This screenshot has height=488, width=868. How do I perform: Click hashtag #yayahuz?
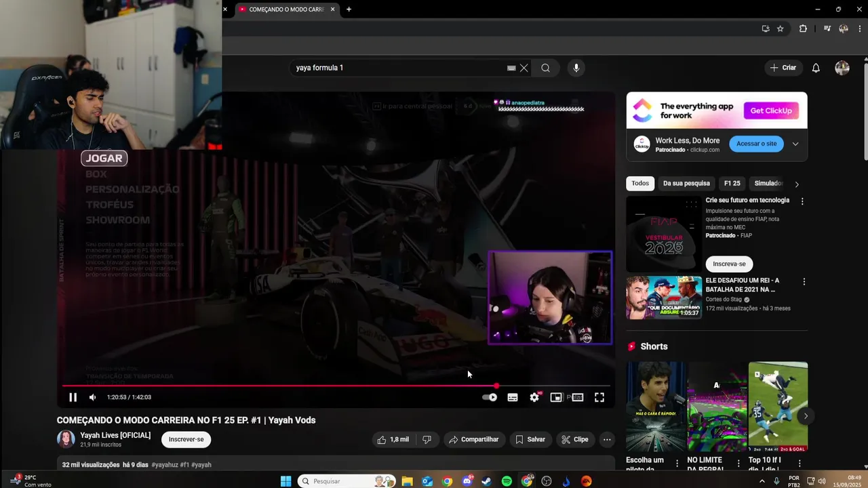click(x=164, y=465)
